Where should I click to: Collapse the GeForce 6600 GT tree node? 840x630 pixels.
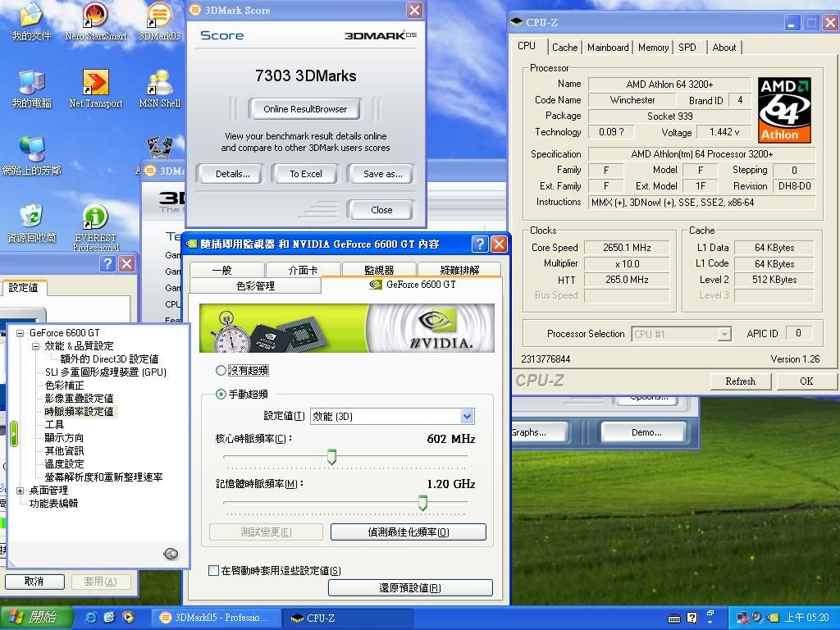coord(21,333)
